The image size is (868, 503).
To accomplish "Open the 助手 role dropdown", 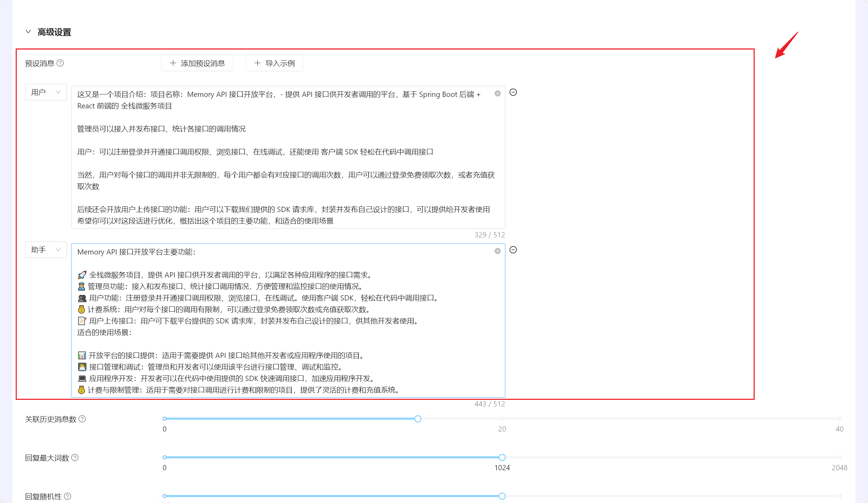I will point(46,250).
